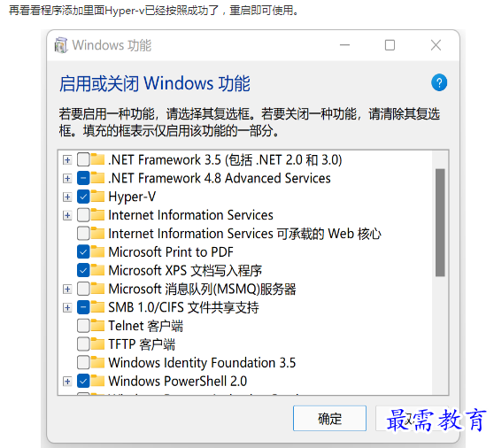Expand Microsoft MSMQ server node

[x=67, y=289]
